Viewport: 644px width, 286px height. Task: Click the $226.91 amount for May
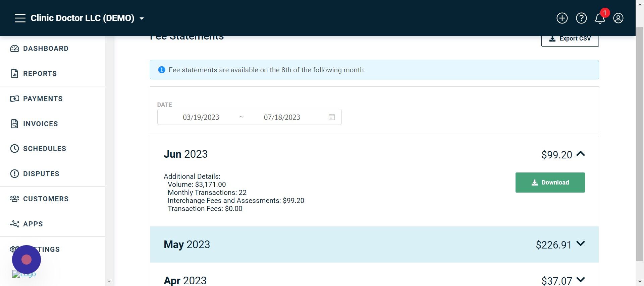click(553, 245)
